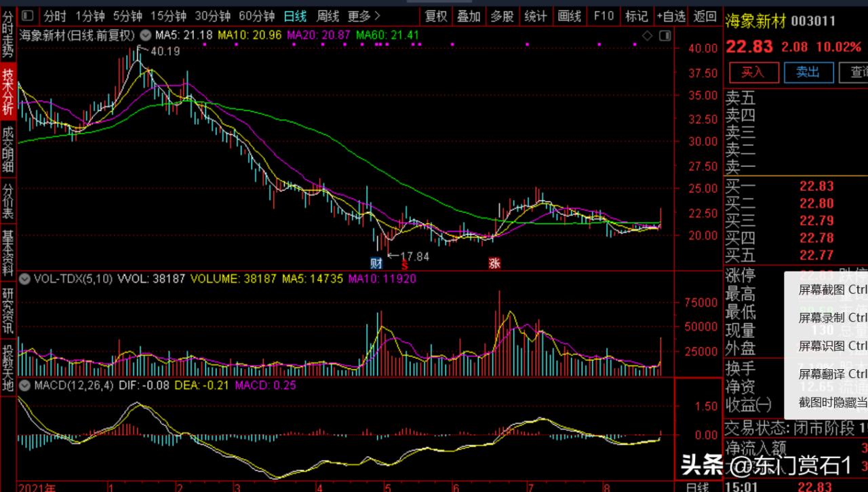Click the 2021年 time axis label
Image resolution: width=868 pixels, height=492 pixels.
coord(37,487)
